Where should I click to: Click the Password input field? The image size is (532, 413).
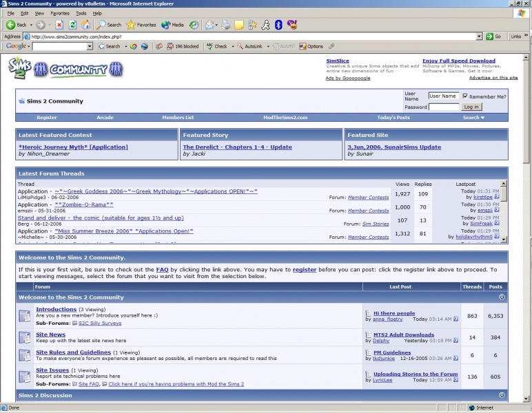pyautogui.click(x=443, y=107)
